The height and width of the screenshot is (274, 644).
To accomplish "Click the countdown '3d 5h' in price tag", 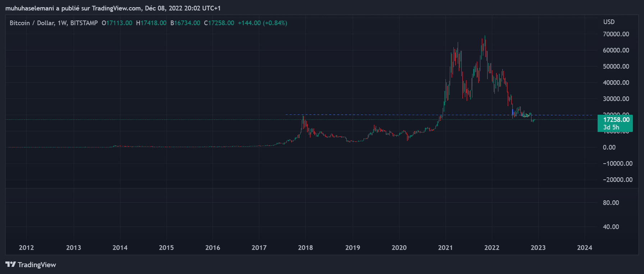I will (x=611, y=127).
